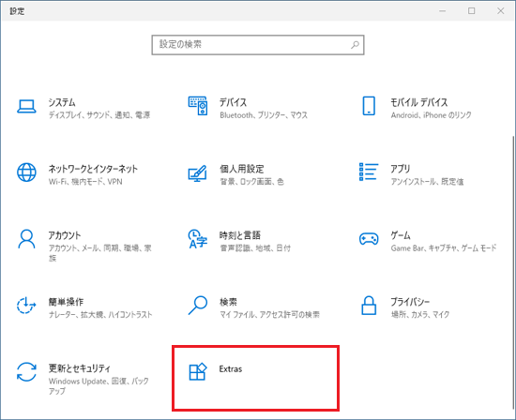Open the 時刻と言語 heading
Screen dimensions: 516x420
(240, 235)
